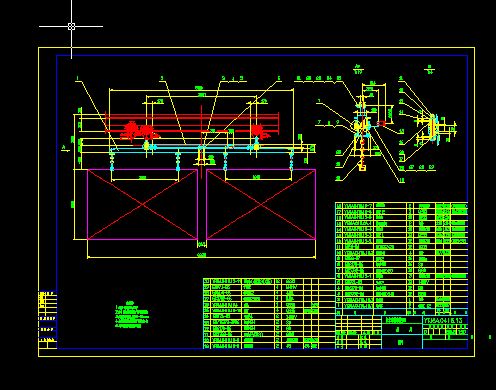The image size is (496, 390).
Task: Select the green notes text block at the bottom left
Action: point(132,315)
